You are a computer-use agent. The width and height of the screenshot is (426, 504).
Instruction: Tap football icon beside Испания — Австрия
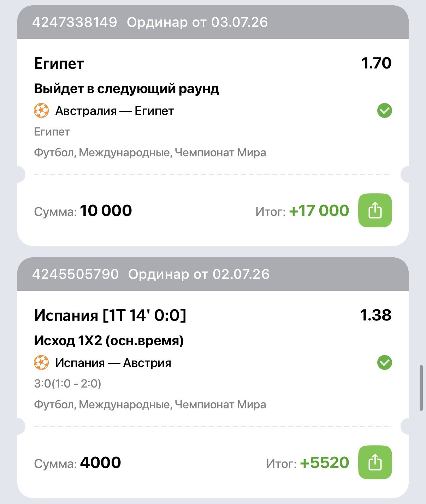[x=41, y=363]
